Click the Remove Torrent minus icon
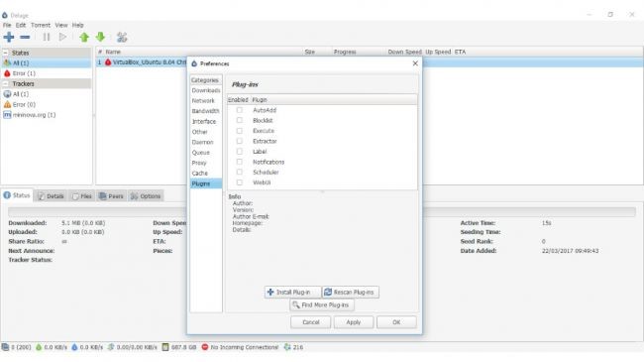Viewport: 644px width, 362px height. (x=25, y=37)
